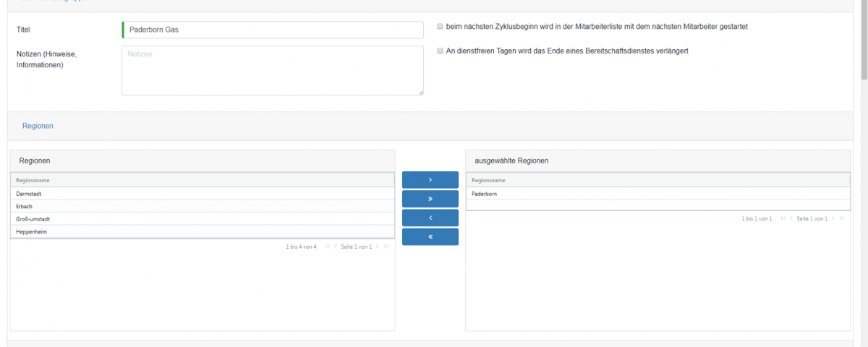Screen dimensions: 868x347
Task: Move all regions right with double arrow button
Action: coord(430,199)
